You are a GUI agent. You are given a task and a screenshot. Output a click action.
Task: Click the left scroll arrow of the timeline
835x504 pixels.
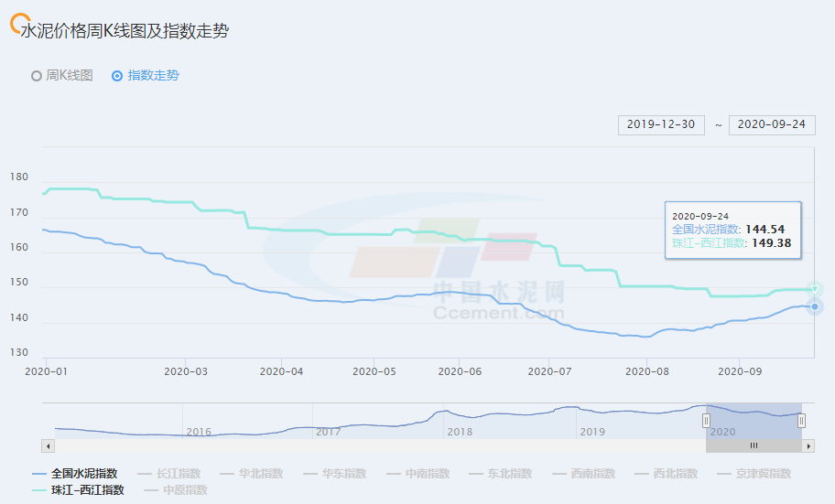tap(48, 446)
